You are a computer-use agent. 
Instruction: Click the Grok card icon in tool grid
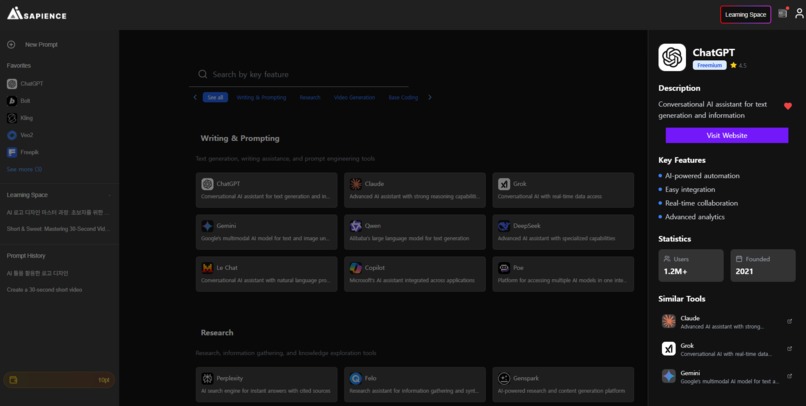[504, 184]
